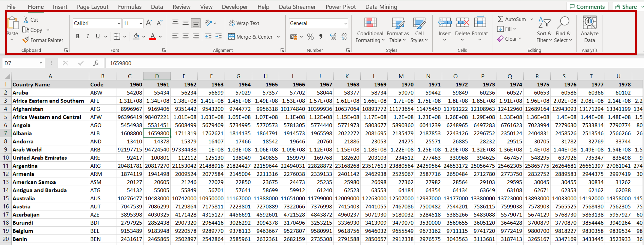Viewport: 644px width, 245px height.
Task: Click the Find & Select magnifier icon
Action: (x=563, y=23)
